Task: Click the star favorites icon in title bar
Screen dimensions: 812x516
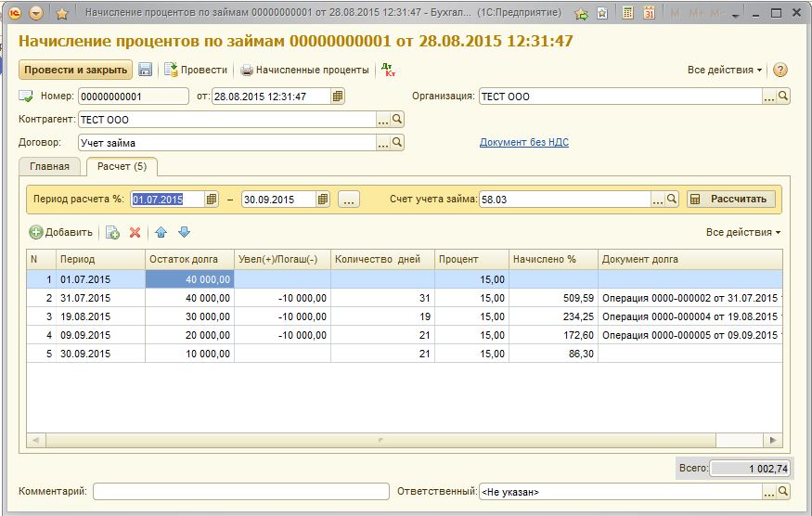Action: click(x=62, y=14)
